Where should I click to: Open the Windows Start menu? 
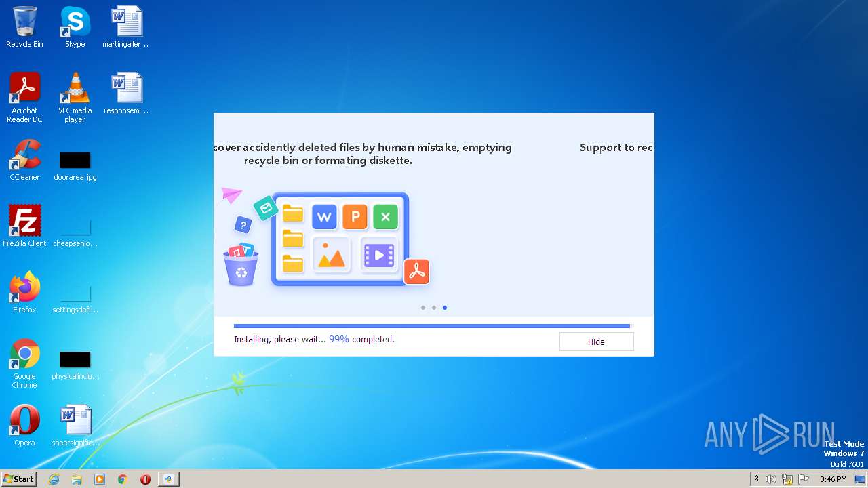coord(18,479)
